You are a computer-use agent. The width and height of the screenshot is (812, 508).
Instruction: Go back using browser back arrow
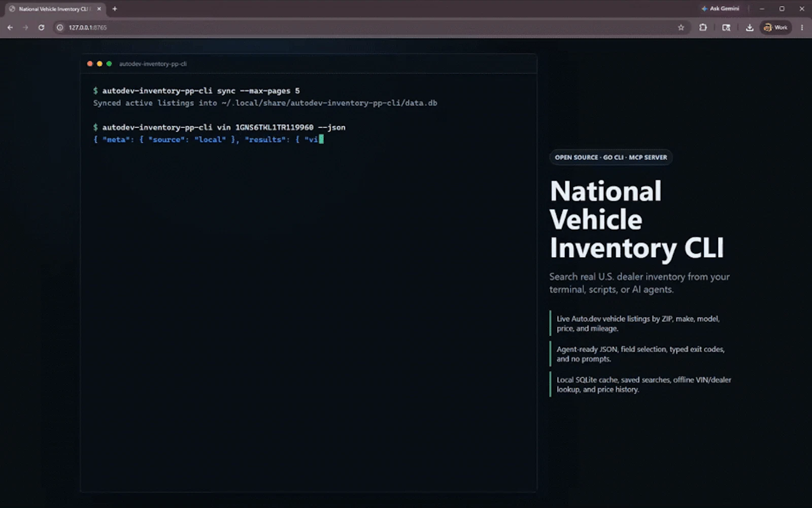click(10, 27)
